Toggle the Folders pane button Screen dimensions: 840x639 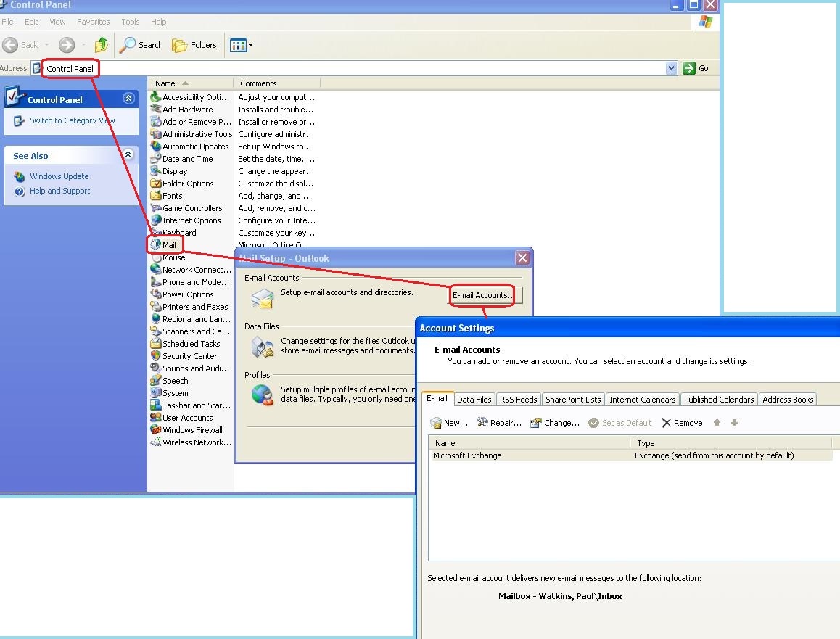coord(194,45)
